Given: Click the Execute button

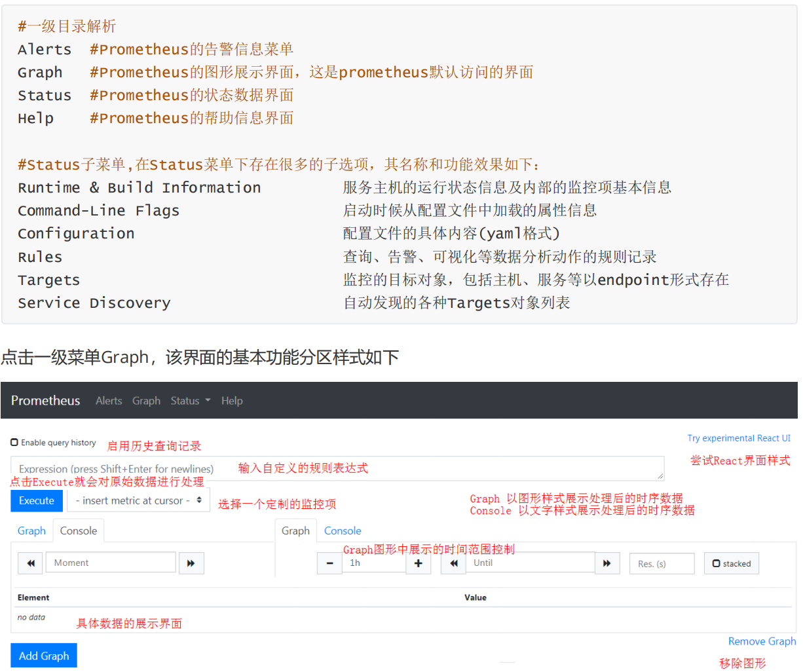Looking at the screenshot, I should point(37,500).
